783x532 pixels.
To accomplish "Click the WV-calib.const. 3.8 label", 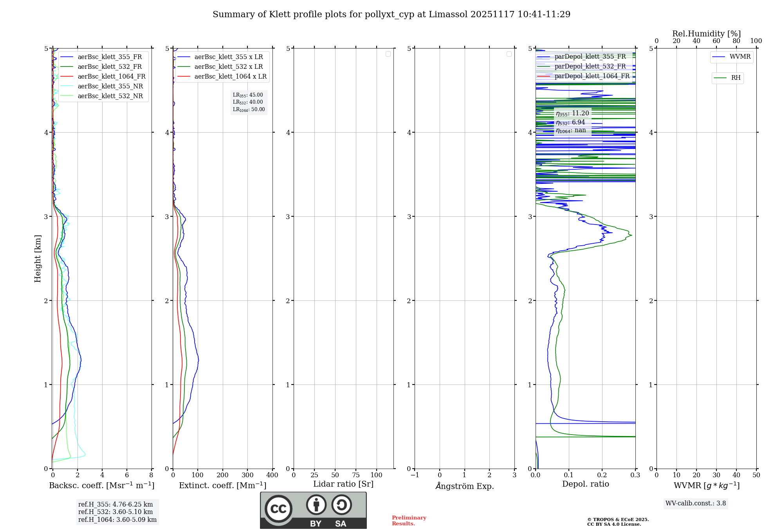I will pyautogui.click(x=695, y=503).
